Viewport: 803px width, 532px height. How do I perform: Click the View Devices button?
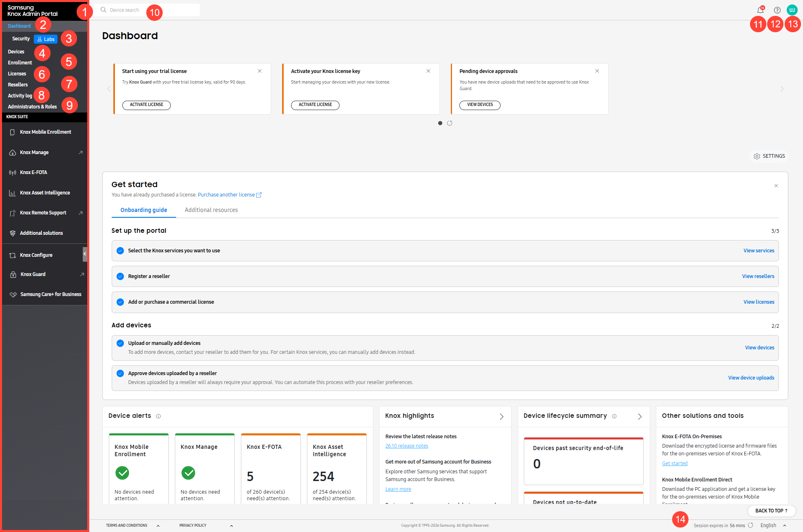(x=480, y=105)
